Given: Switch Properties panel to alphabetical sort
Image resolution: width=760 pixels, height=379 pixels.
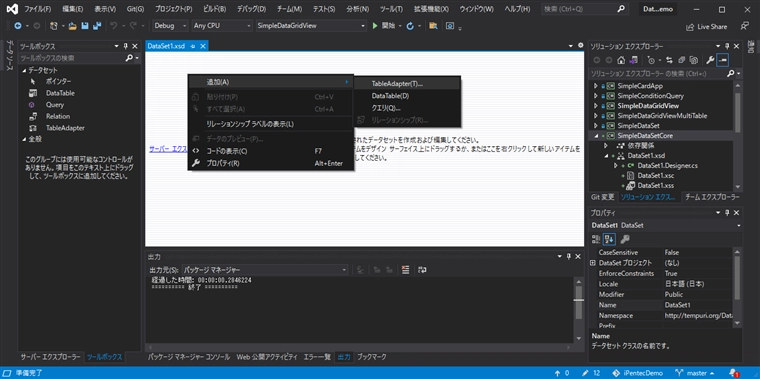Looking at the screenshot, I should (x=610, y=238).
